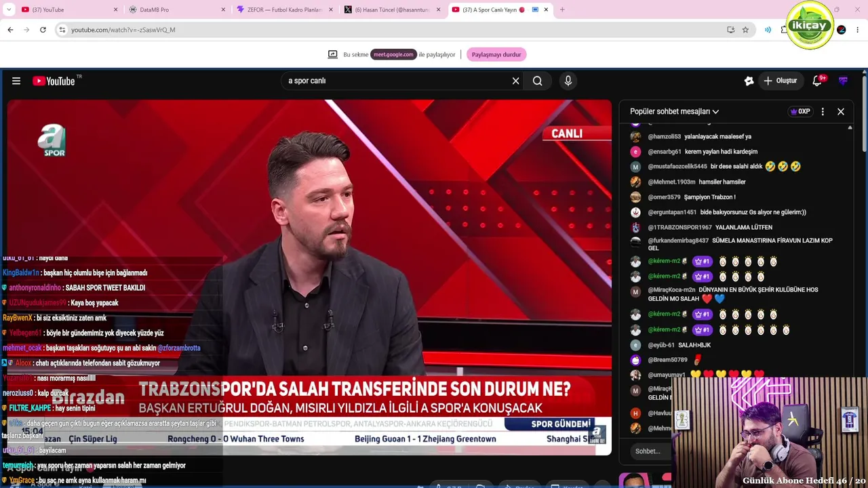
Task: Open a new browser tab
Action: pos(562,9)
